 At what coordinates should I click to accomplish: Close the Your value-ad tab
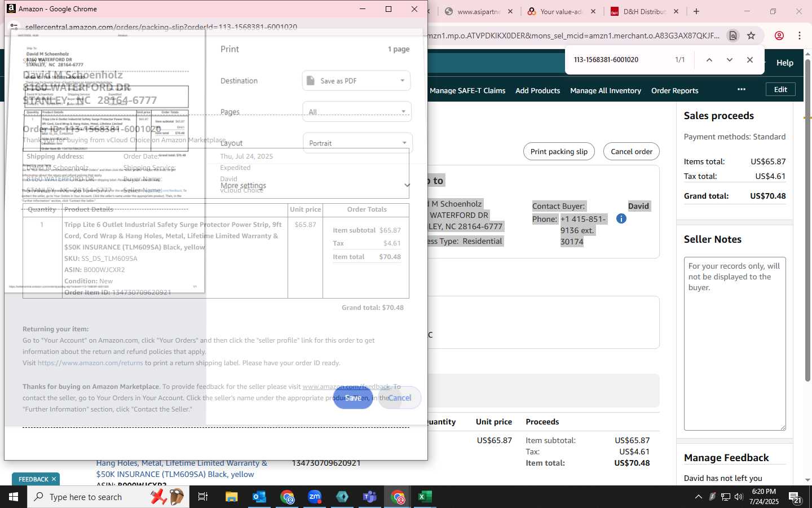point(593,11)
